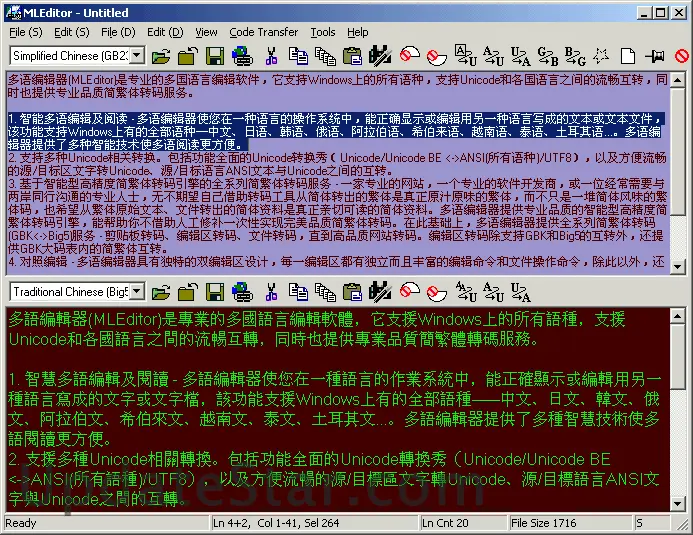
Task: Click 'Ln 4+2, Col 1-41, Sel 264' in the status bar
Action: click(276, 523)
